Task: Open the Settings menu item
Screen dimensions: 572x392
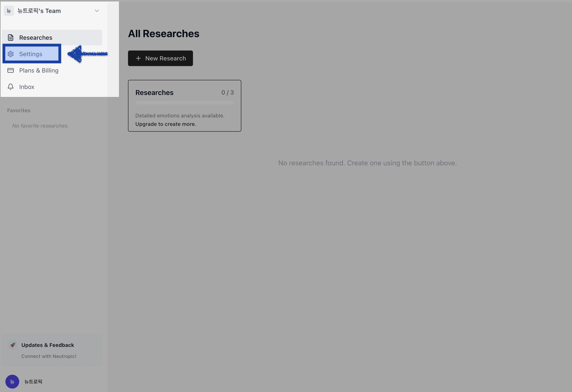Action: 31,54
